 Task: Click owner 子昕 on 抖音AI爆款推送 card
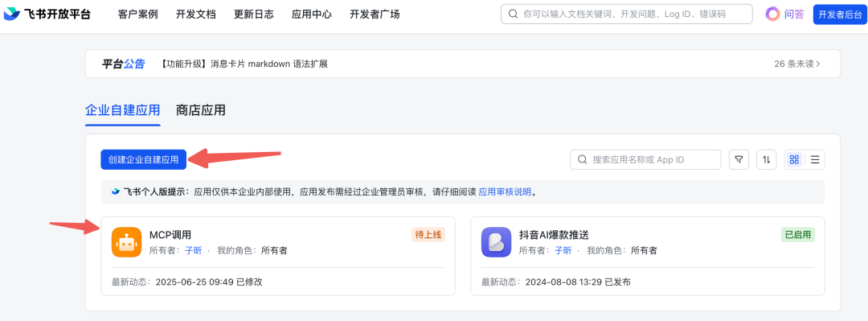click(563, 250)
